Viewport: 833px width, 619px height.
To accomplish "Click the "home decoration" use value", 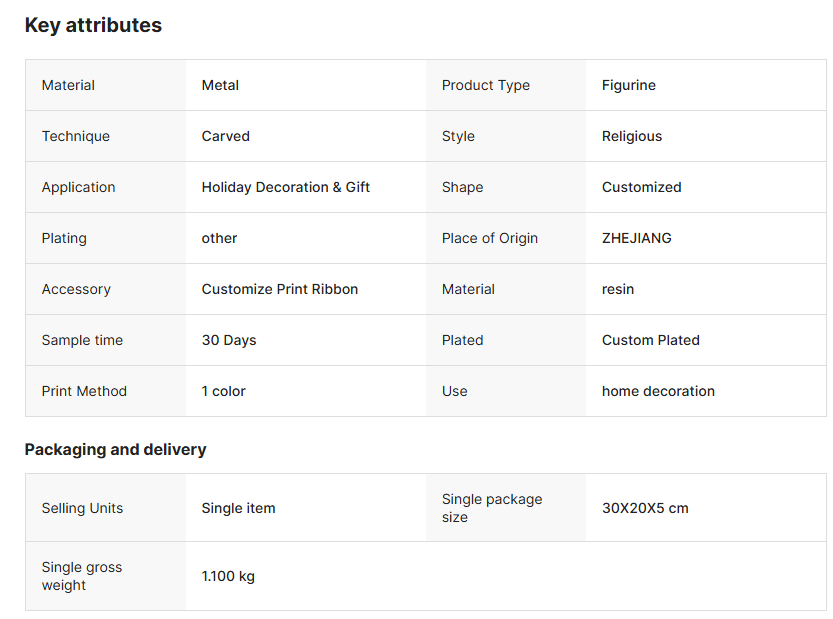I will point(658,391).
